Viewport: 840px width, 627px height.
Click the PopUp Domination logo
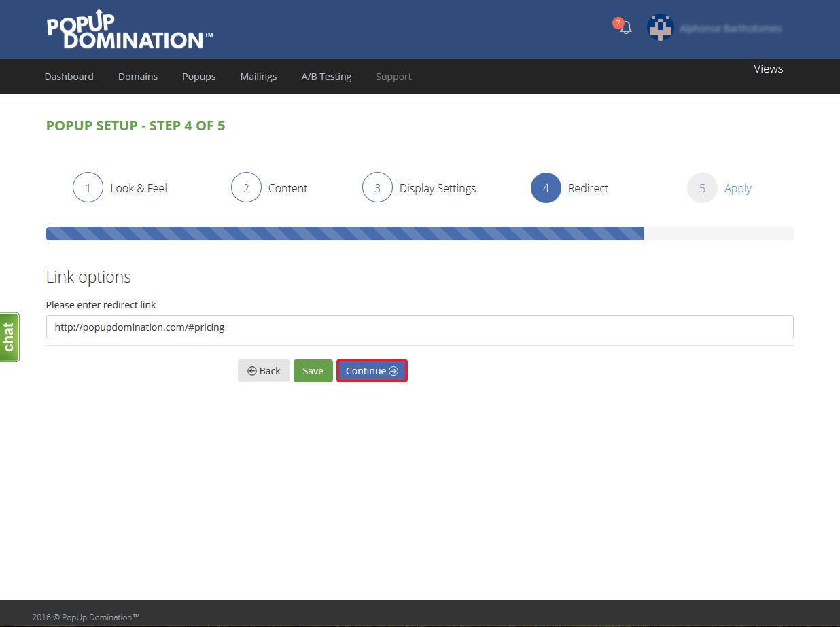pos(129,29)
